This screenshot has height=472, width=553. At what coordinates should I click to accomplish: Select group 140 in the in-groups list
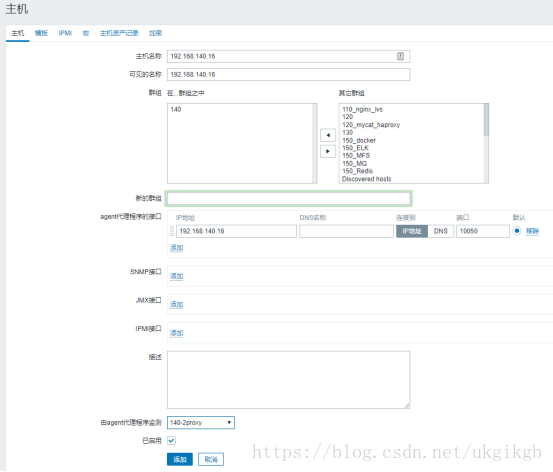click(176, 109)
